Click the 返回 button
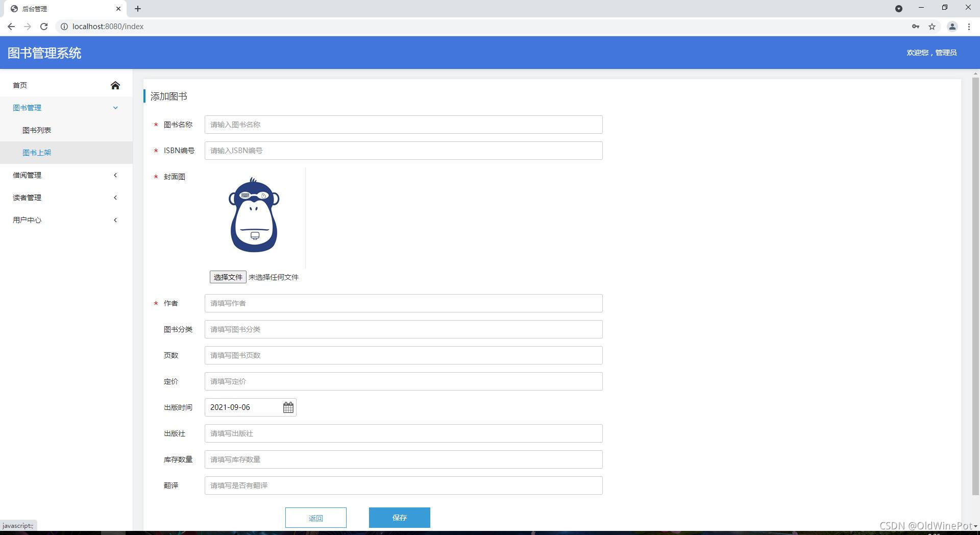Viewport: 980px width, 535px height. (x=316, y=518)
